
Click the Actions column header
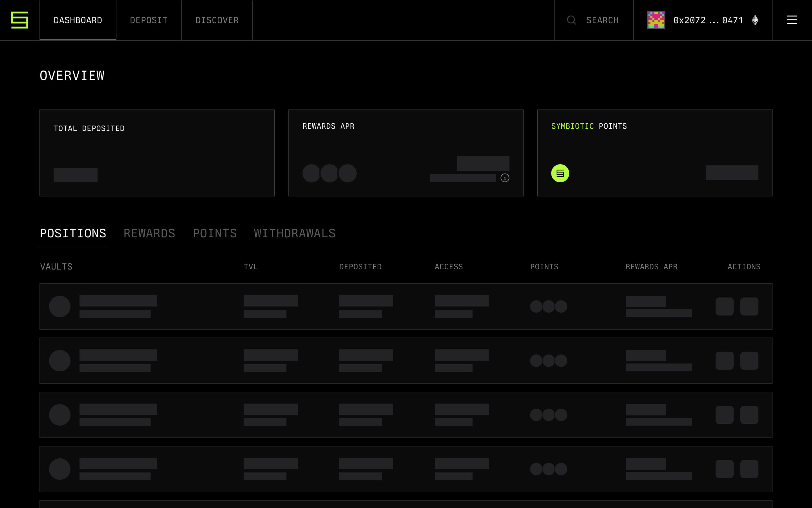tap(744, 267)
